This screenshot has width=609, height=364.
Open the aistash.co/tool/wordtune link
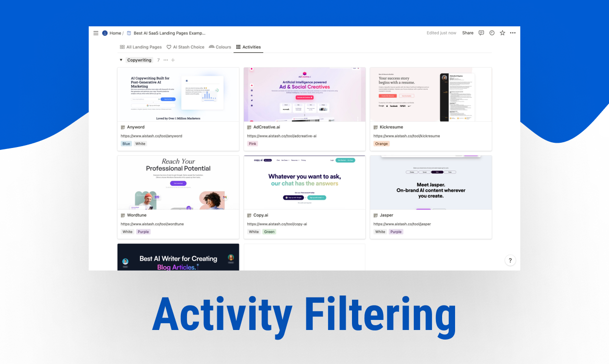click(152, 224)
